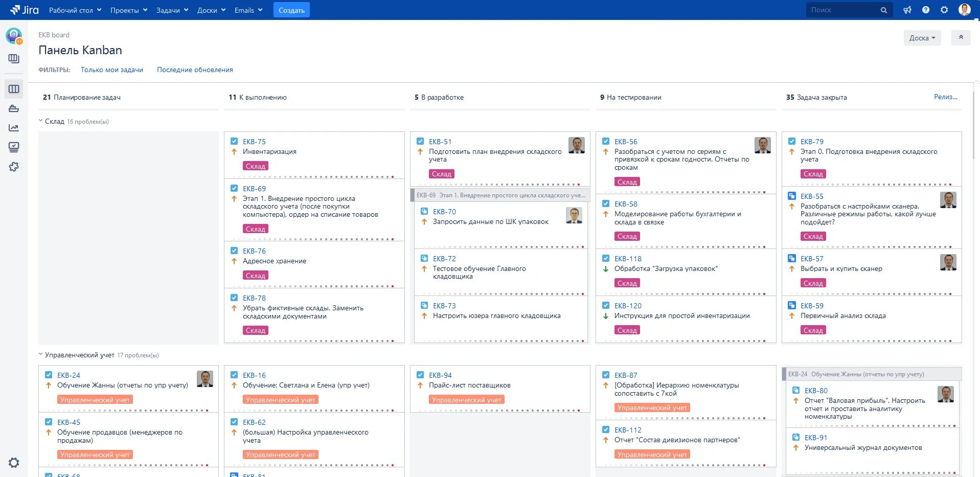Viewport: 980px width, 477px height.
Task: Apply the Последние обновления filter
Action: pyautogui.click(x=195, y=70)
